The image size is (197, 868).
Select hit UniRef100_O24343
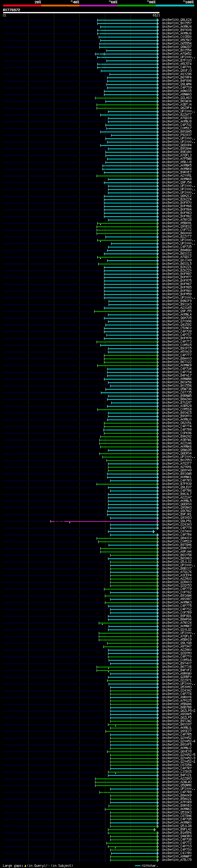pos(177,525)
